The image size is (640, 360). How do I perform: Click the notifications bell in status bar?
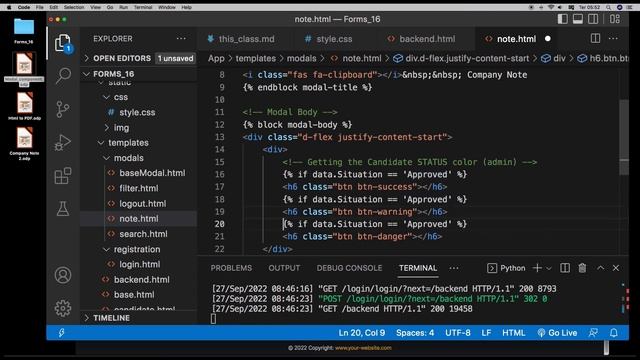pyautogui.click(x=613, y=333)
